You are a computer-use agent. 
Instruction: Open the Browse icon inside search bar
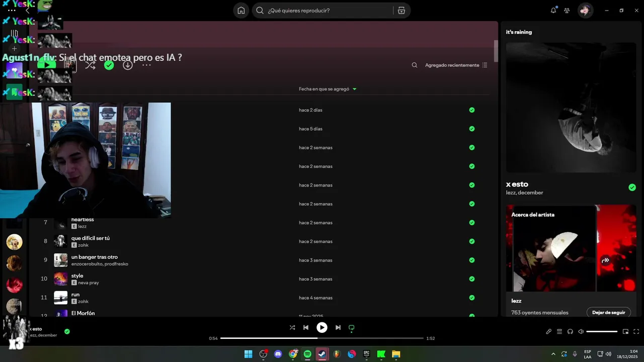click(x=401, y=11)
